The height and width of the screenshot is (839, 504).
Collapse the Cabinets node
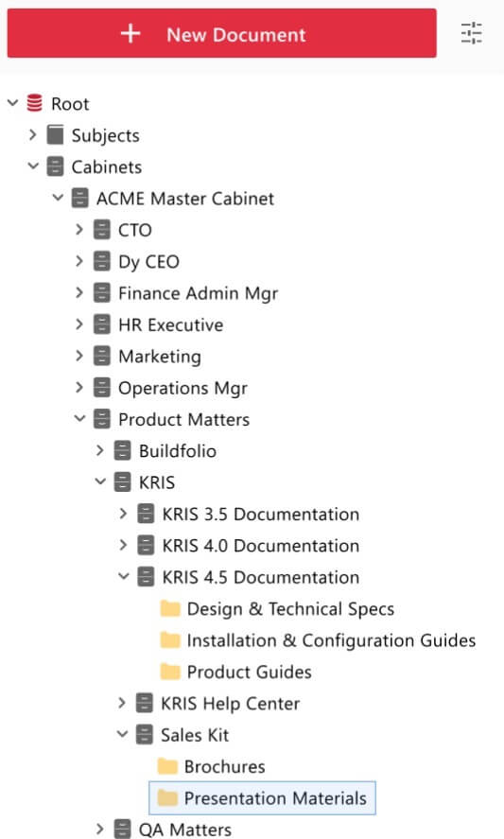[x=33, y=166]
